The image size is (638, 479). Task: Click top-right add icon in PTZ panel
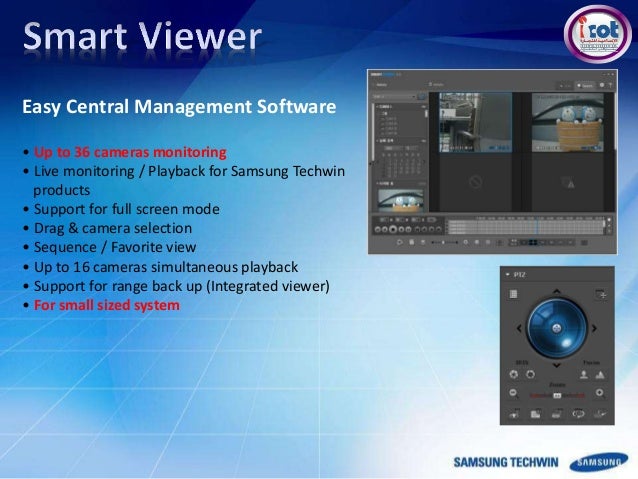pyautogui.click(x=601, y=294)
